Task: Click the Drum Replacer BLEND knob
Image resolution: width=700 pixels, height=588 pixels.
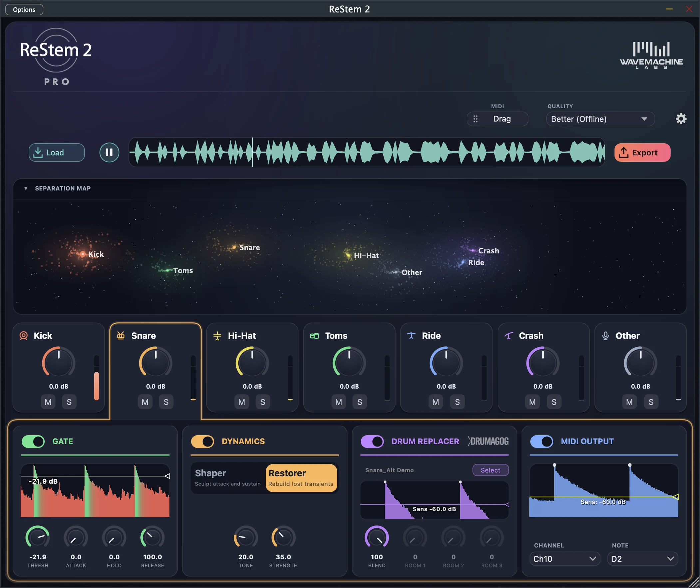Action: (x=377, y=537)
